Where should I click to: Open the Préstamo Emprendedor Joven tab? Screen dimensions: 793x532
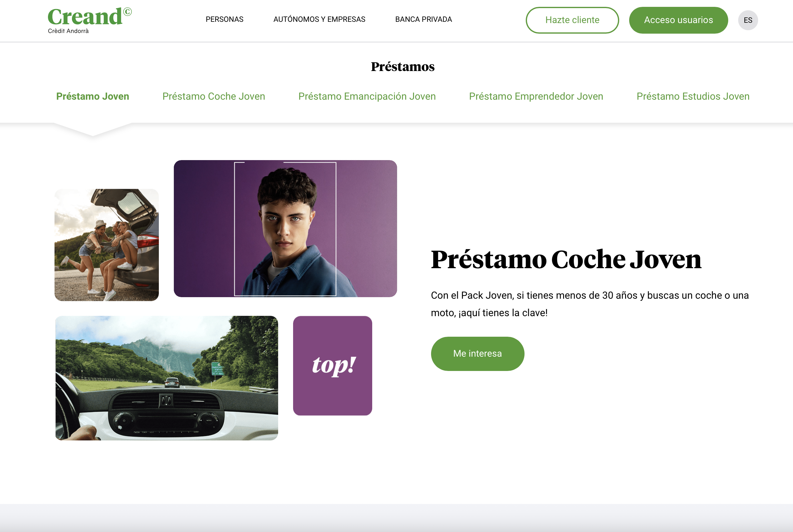tap(535, 96)
